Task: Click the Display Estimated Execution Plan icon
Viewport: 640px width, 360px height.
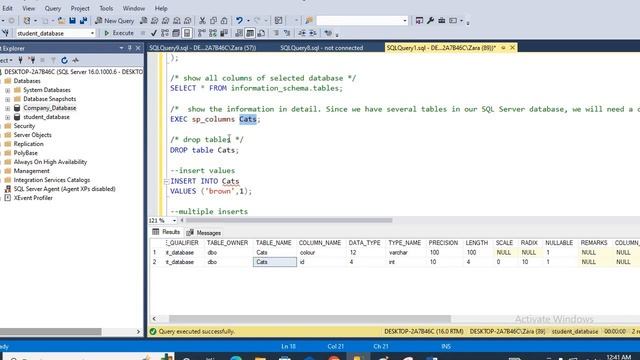Action: click(165, 33)
